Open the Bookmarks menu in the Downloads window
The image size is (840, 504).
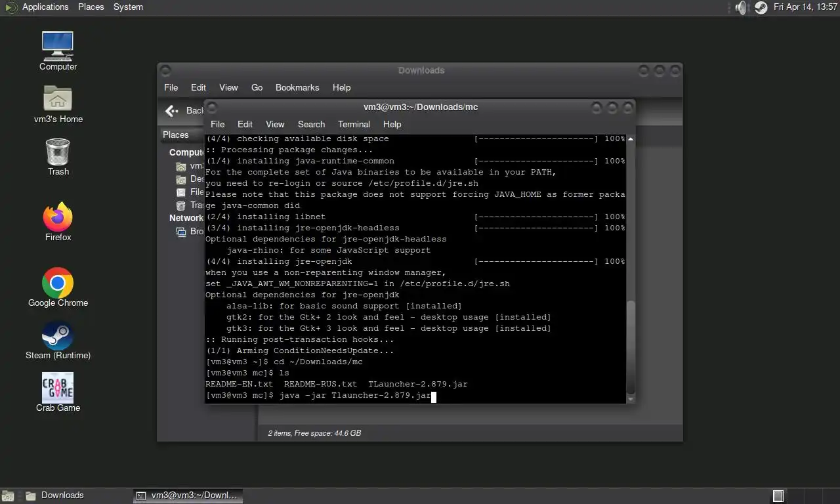point(297,87)
